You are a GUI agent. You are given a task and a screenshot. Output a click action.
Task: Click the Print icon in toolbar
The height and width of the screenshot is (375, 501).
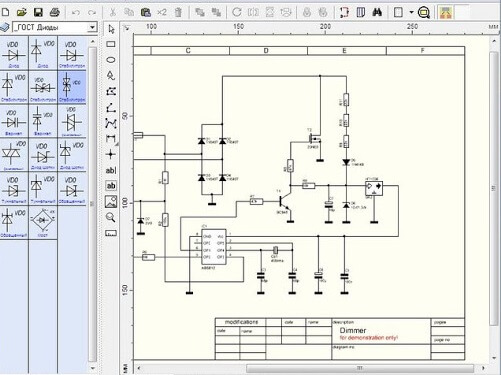(55, 13)
